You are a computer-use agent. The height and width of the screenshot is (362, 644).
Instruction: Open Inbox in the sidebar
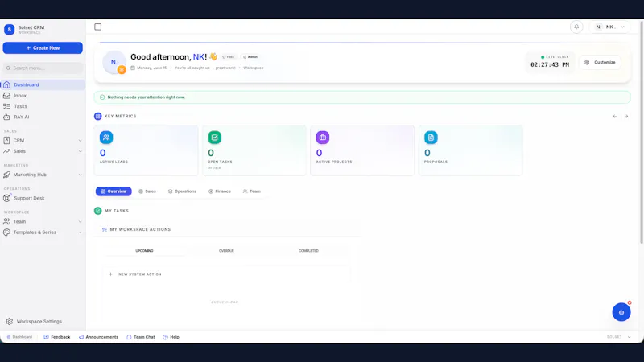coord(43,95)
